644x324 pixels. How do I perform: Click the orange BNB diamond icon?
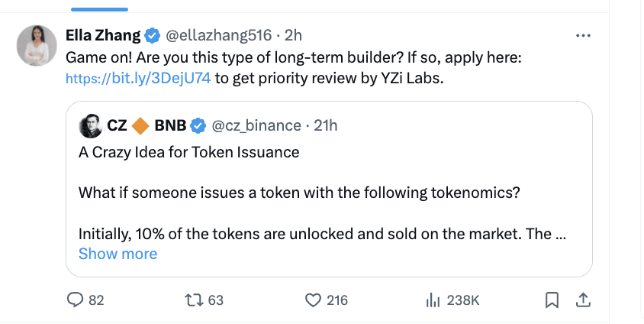point(140,125)
